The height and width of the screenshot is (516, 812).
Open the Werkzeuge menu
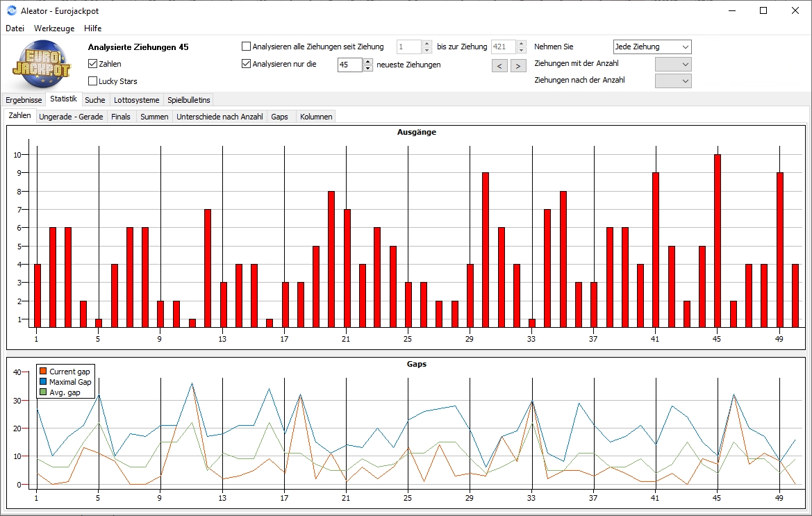[x=54, y=28]
